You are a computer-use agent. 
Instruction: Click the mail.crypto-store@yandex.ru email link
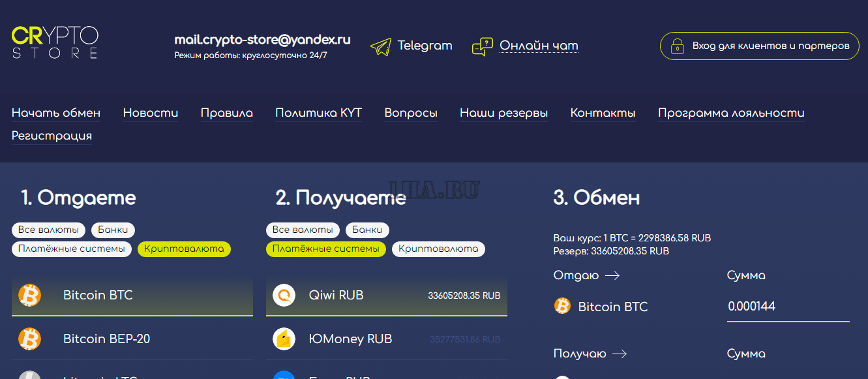pos(262,40)
